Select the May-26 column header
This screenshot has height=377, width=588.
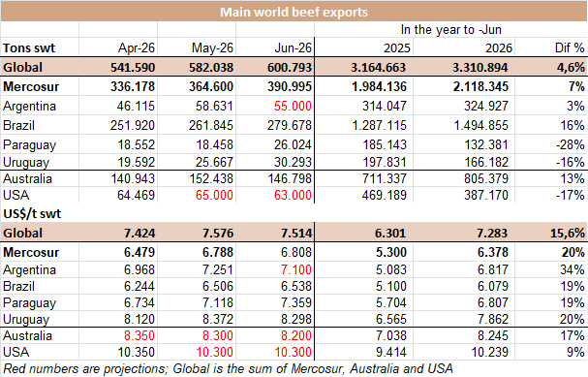[212, 48]
